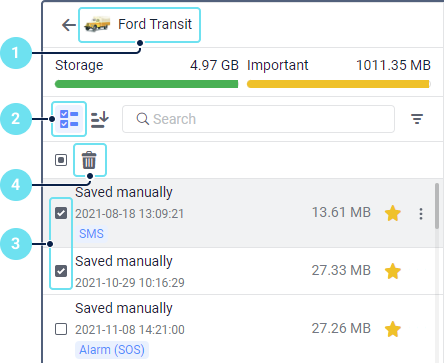Open the filter icon right of Search
Viewport: 444px width, 363px height.
point(417,119)
